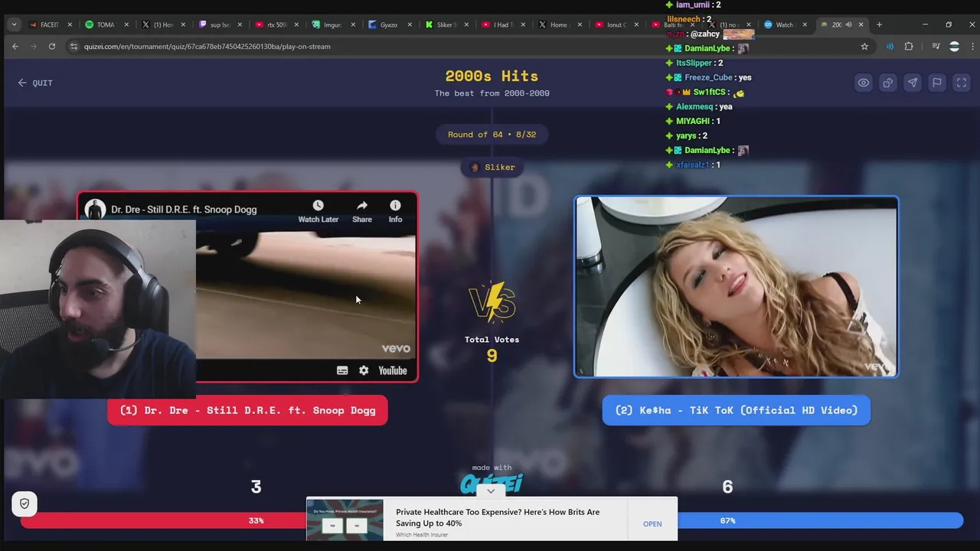Click the QUIT back arrow link
This screenshot has width=980, height=551.
(35, 83)
